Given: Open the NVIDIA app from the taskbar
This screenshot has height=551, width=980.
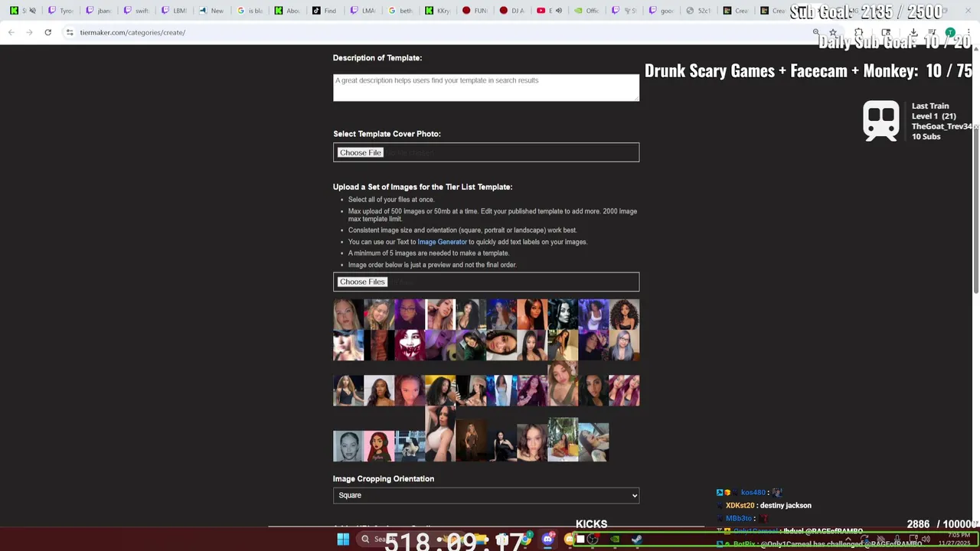Looking at the screenshot, I should point(614,540).
